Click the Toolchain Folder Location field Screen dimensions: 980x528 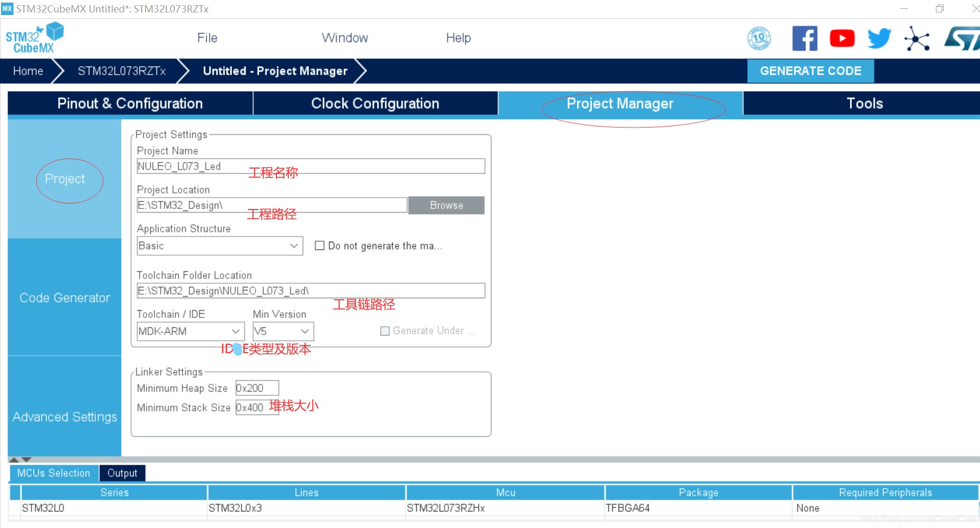point(311,290)
